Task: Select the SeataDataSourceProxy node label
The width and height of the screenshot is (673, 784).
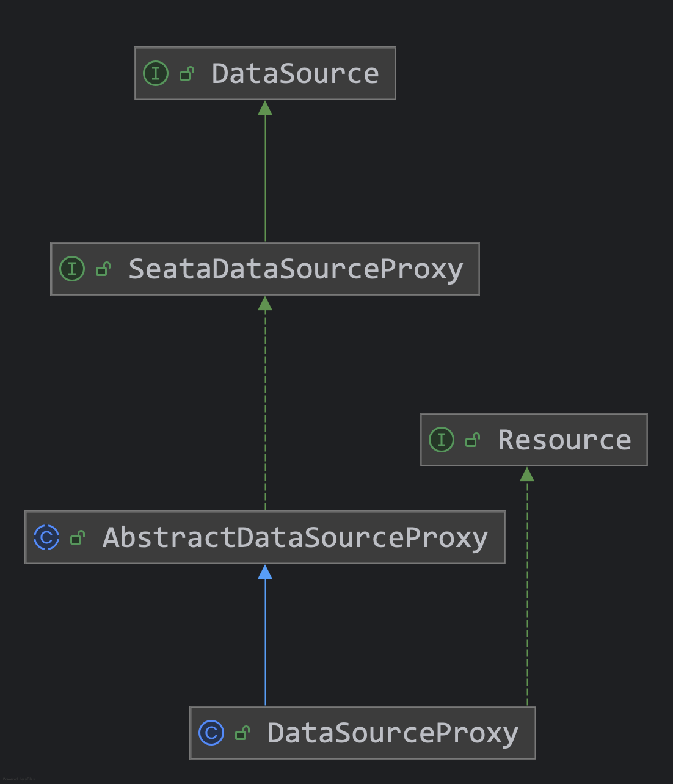Action: [x=296, y=269]
